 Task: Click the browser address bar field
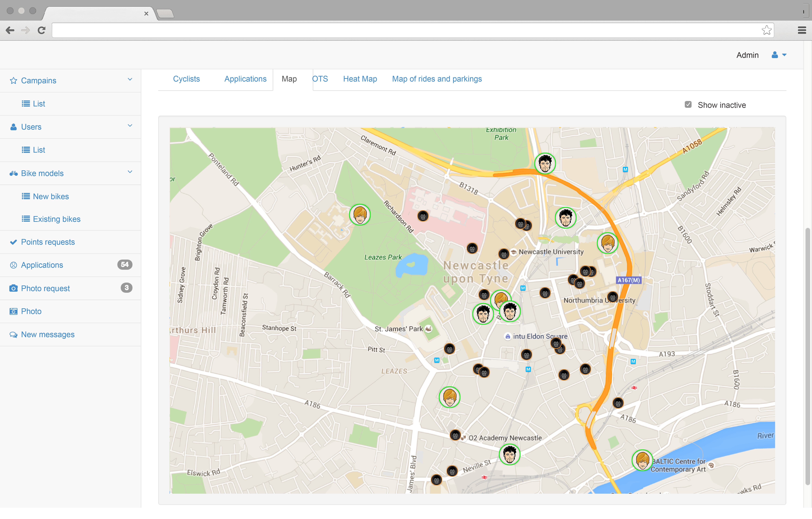pyautogui.click(x=405, y=30)
